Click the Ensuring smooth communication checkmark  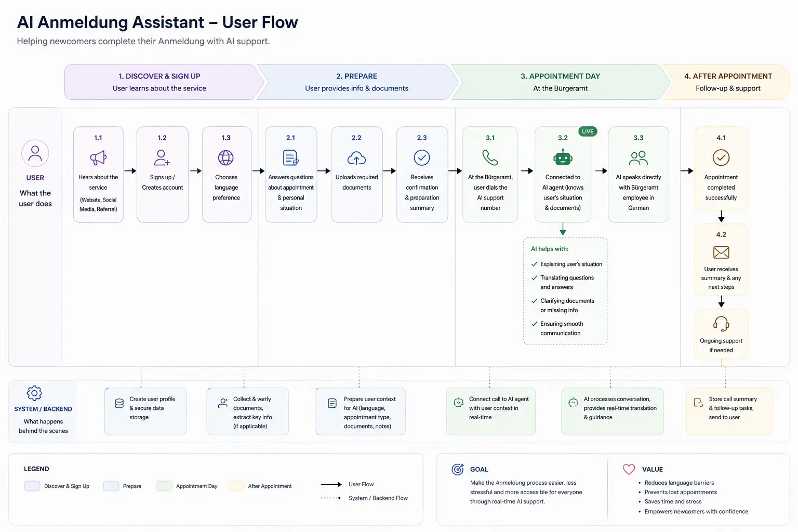click(x=534, y=324)
